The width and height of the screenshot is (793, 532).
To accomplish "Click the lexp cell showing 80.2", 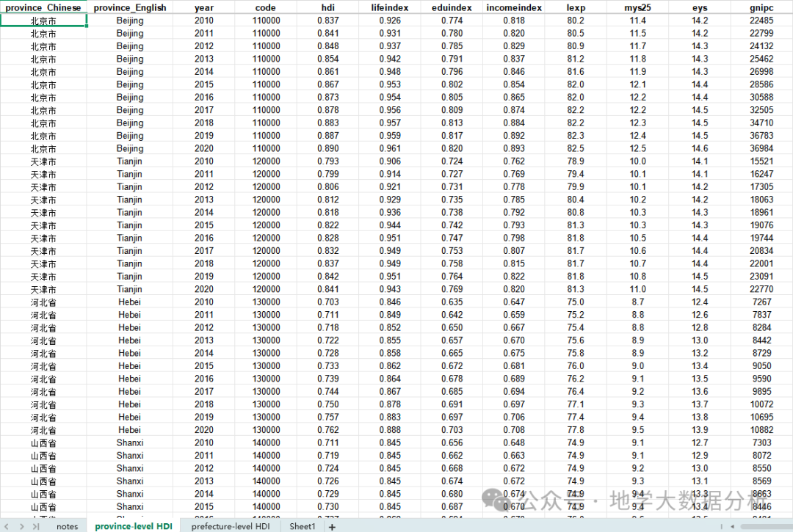I will click(576, 21).
